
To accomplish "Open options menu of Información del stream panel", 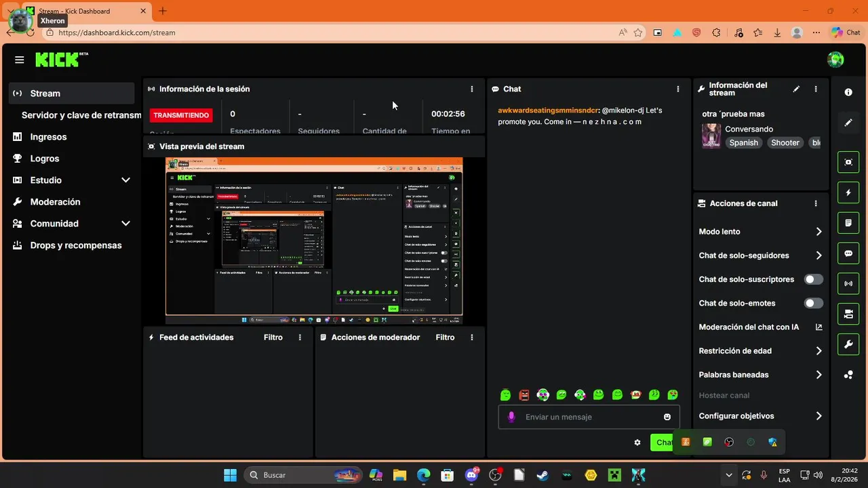I will click(816, 89).
